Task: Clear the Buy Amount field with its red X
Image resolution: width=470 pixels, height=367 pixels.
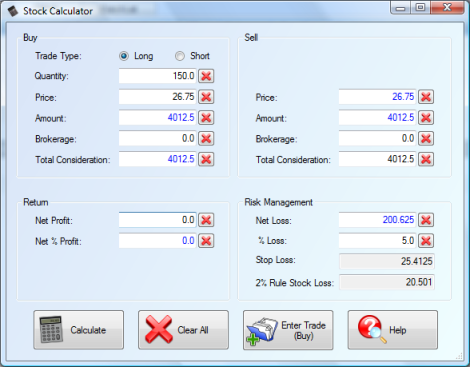Action: pyautogui.click(x=206, y=118)
